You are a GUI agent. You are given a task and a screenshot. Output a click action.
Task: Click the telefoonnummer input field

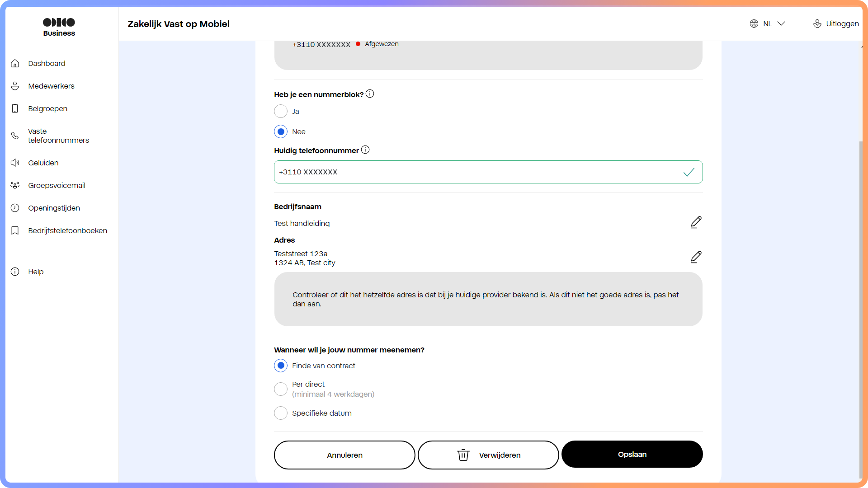488,172
